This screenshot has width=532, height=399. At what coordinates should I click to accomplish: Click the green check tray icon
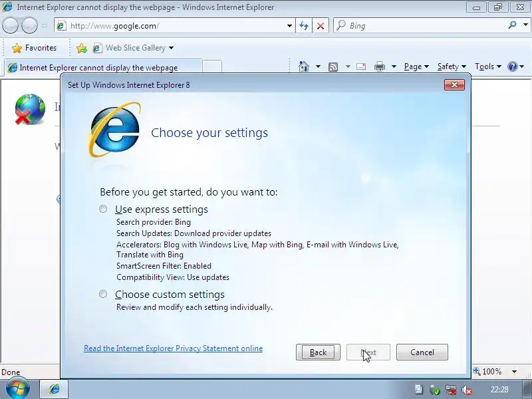[x=435, y=390]
